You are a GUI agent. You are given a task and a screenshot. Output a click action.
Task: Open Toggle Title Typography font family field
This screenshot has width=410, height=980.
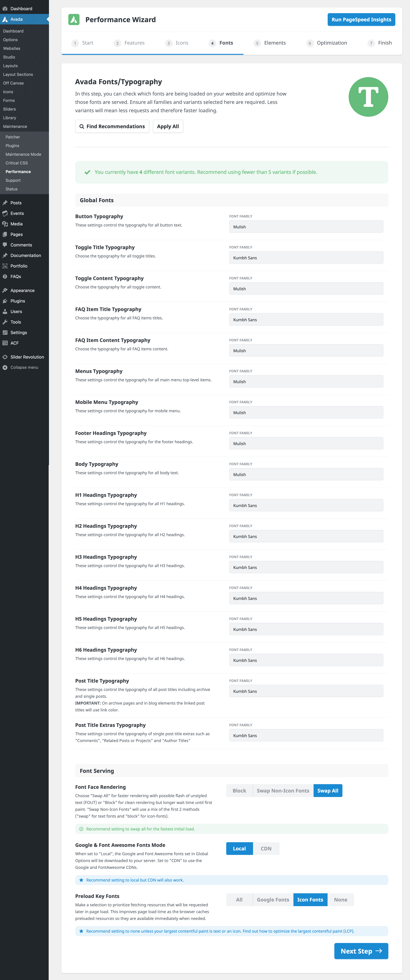(x=306, y=258)
